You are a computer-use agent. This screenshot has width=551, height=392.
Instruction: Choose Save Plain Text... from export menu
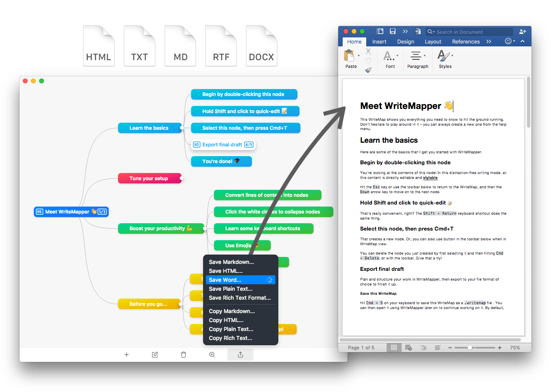[241, 289]
